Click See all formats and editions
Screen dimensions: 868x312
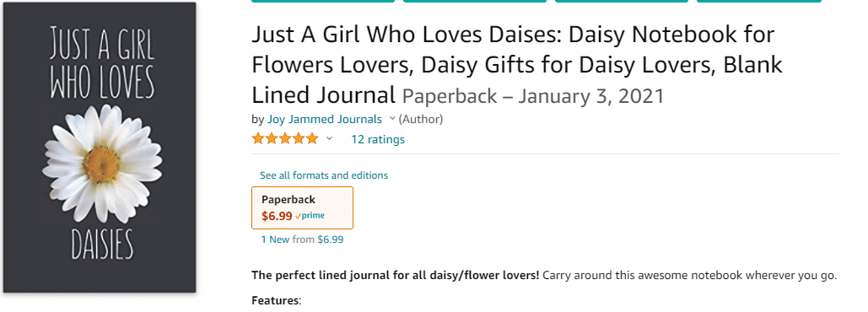point(324,175)
